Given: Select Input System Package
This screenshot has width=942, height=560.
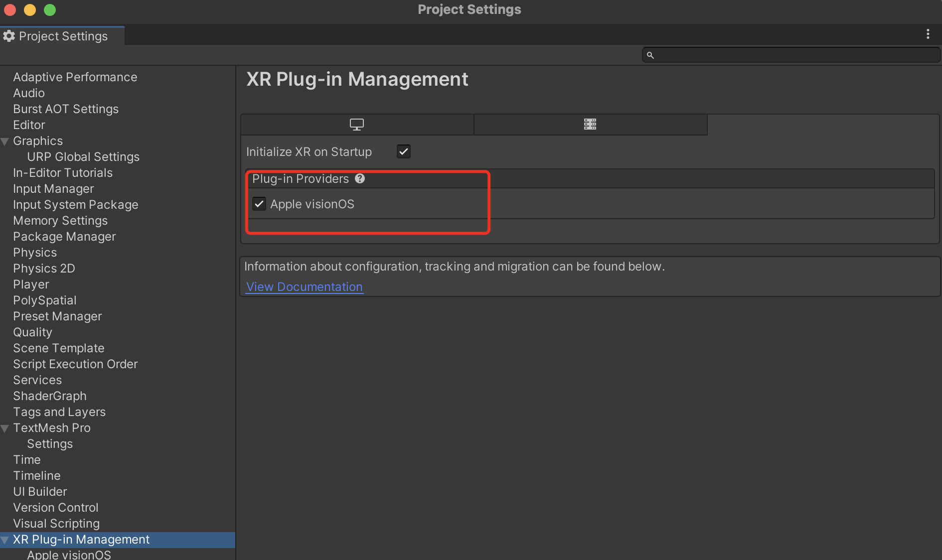Looking at the screenshot, I should 76,205.
